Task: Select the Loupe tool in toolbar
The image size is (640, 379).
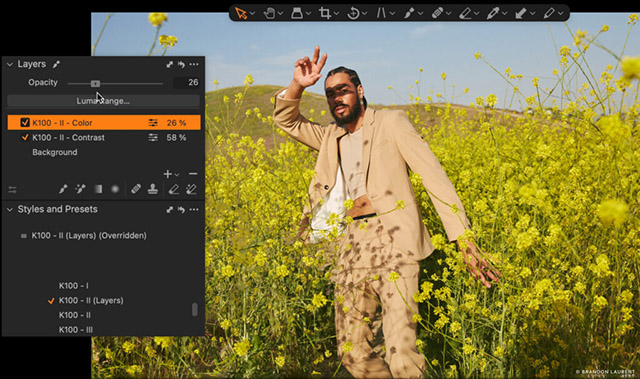Action: click(297, 13)
